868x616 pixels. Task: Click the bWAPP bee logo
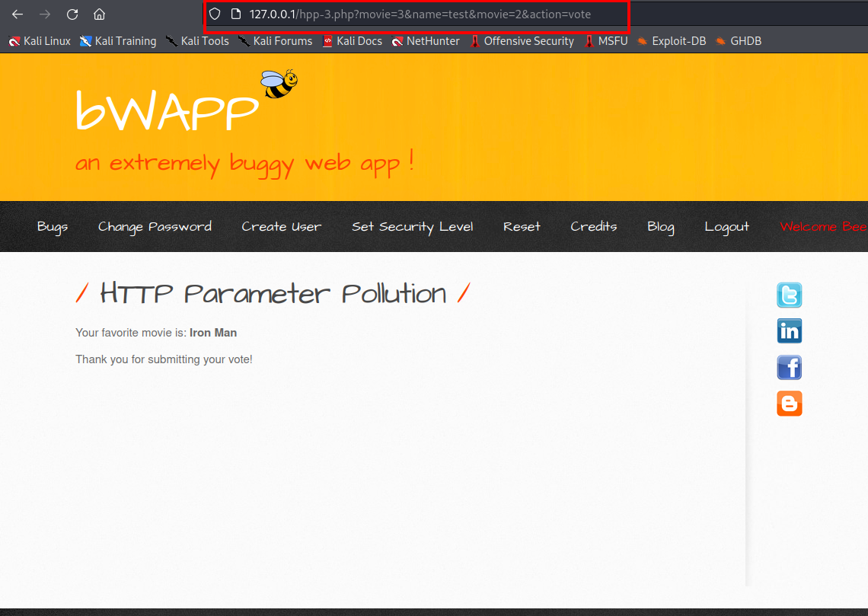pyautogui.click(x=279, y=84)
